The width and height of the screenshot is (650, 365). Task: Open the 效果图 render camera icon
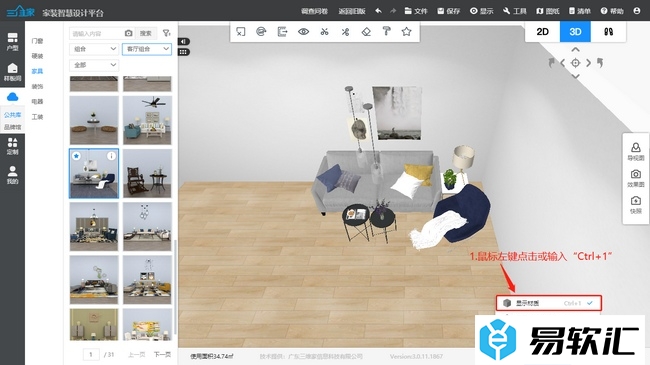635,178
